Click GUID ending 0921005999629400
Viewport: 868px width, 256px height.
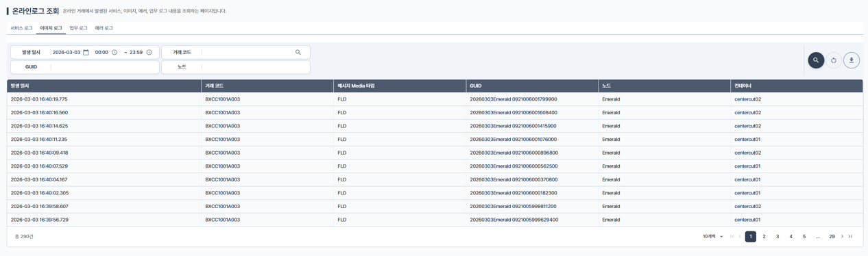514,220
